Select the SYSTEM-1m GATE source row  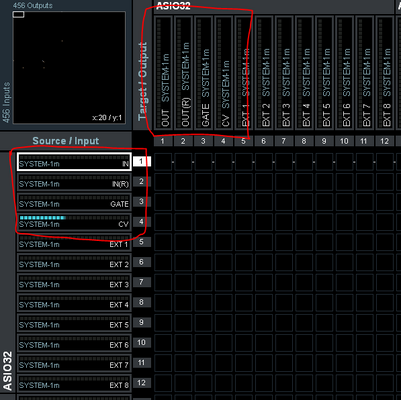[x=74, y=202]
